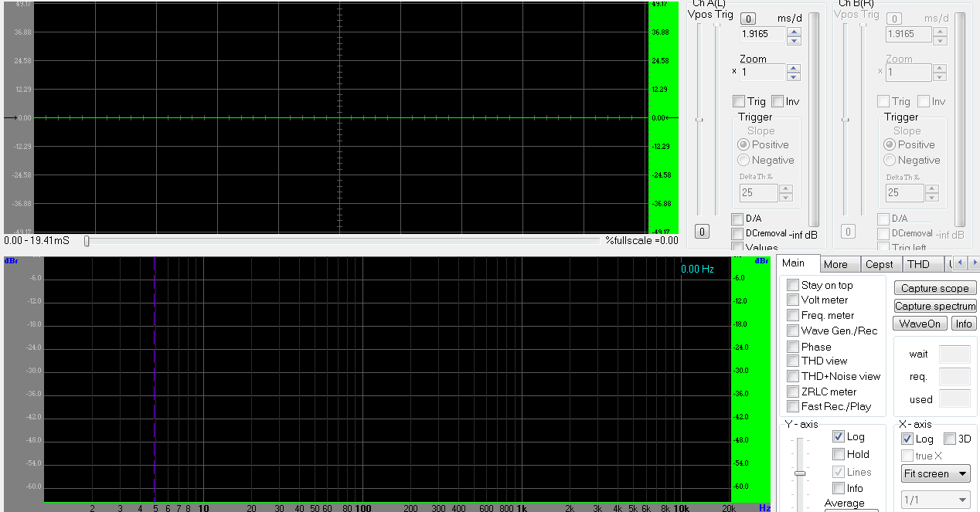980x512 pixels.
Task: Enable the Y-axis Hold checkbox
Action: (x=839, y=454)
